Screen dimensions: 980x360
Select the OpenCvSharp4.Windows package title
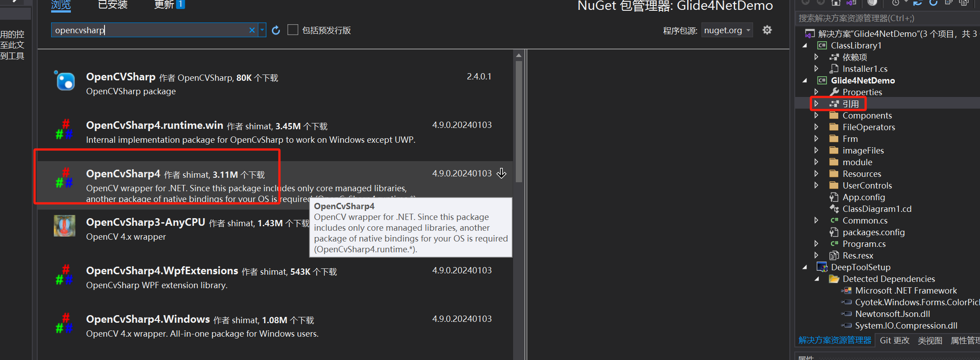148,319
